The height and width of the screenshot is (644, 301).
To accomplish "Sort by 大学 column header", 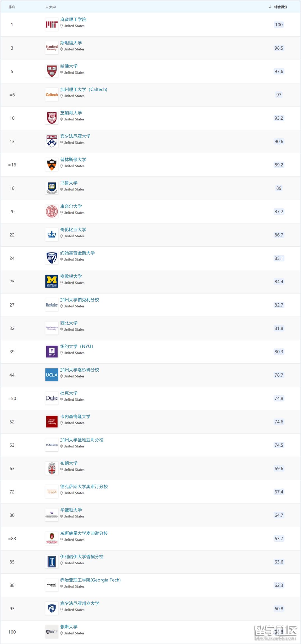I will coord(50,7).
